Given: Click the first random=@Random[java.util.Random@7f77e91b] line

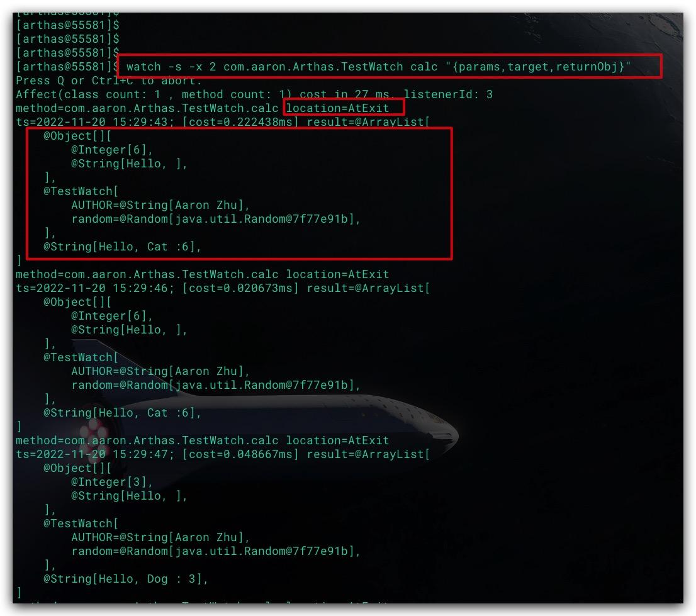Looking at the screenshot, I should (216, 219).
